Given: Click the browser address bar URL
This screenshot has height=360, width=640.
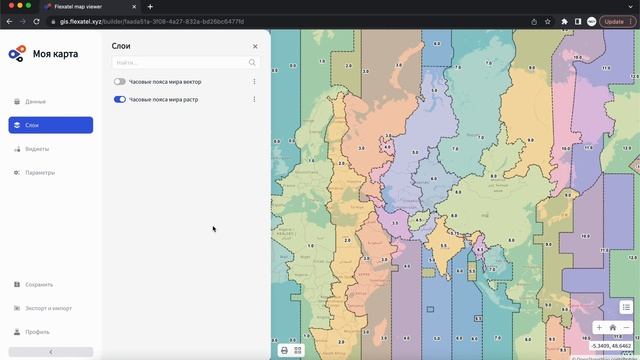Looking at the screenshot, I should tap(152, 22).
